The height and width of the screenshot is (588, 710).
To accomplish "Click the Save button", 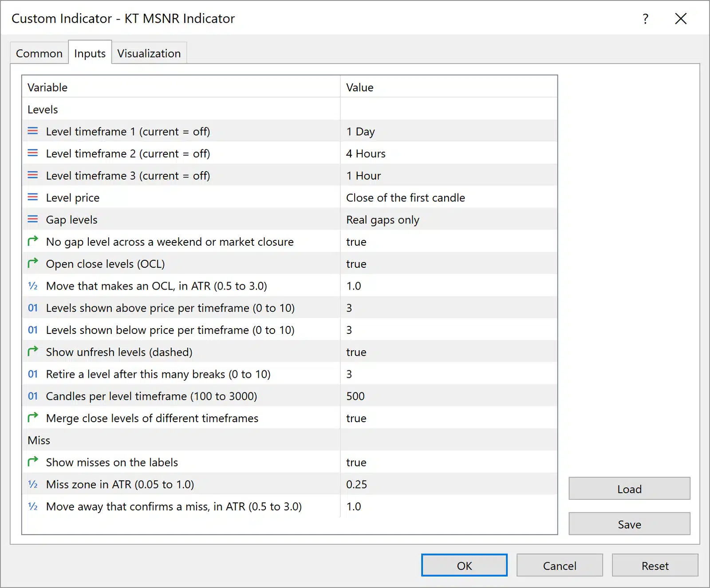I will click(x=629, y=524).
